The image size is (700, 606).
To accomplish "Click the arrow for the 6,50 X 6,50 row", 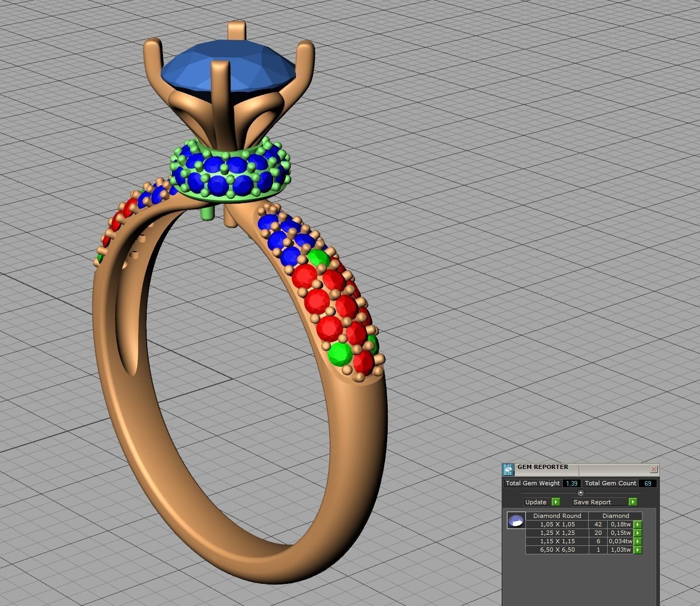I will (x=638, y=550).
